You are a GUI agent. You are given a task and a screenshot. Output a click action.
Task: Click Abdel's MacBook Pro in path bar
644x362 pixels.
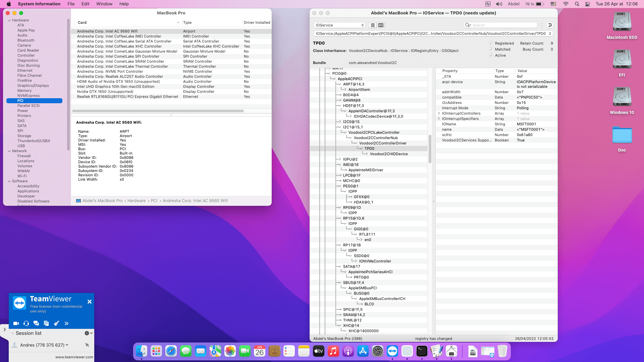pyautogui.click(x=103, y=201)
